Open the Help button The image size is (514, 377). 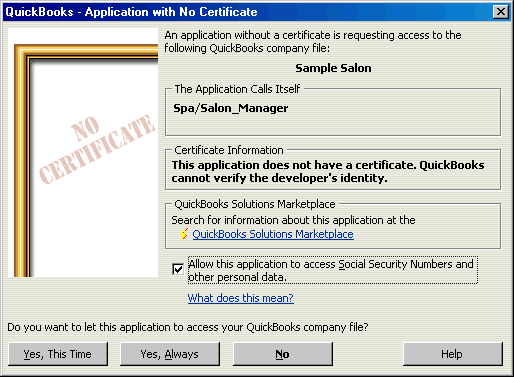click(x=453, y=354)
